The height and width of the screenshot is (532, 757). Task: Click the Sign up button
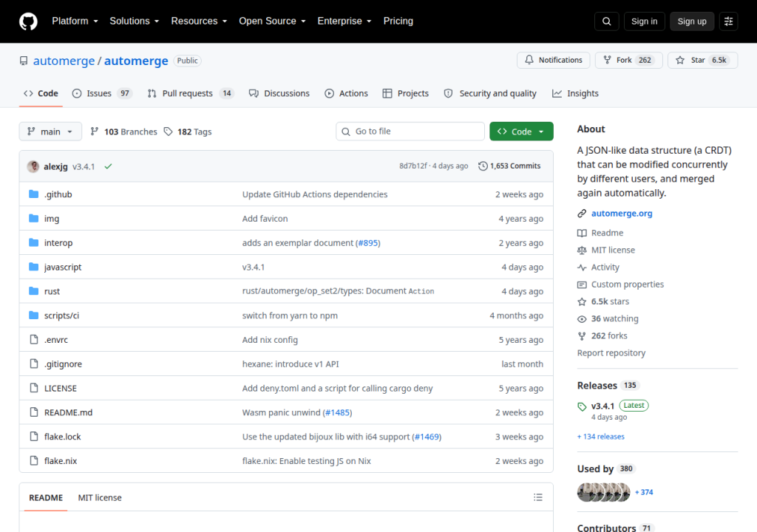tap(692, 21)
